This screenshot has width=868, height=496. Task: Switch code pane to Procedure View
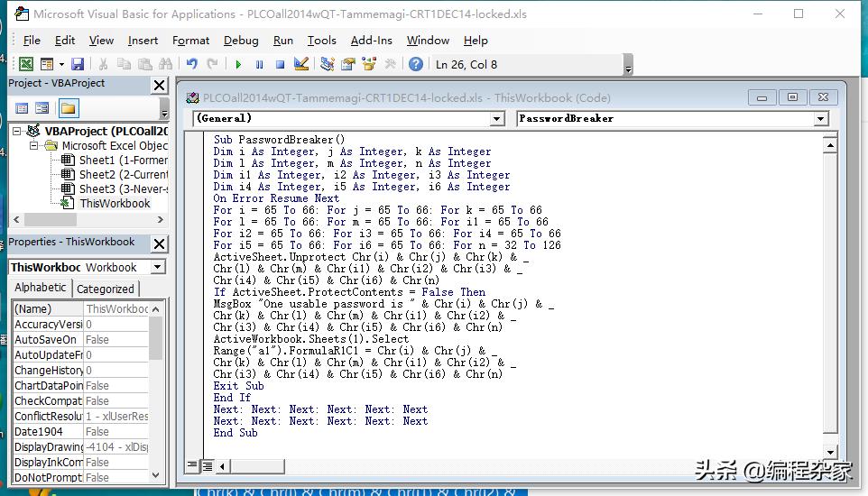point(192,465)
